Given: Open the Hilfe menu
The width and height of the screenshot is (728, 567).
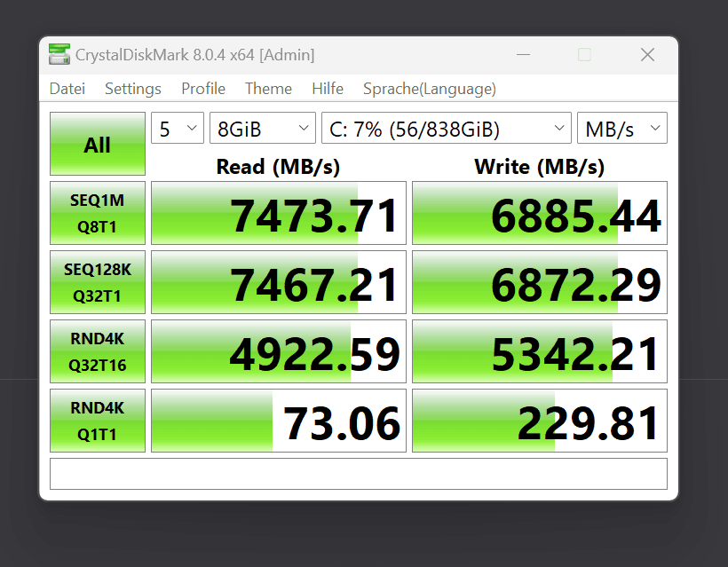Looking at the screenshot, I should [x=328, y=89].
